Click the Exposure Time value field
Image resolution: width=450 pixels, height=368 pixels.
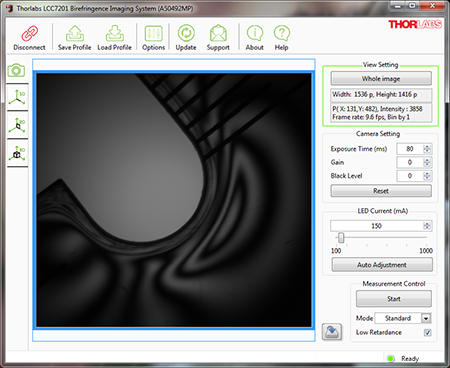(410, 149)
